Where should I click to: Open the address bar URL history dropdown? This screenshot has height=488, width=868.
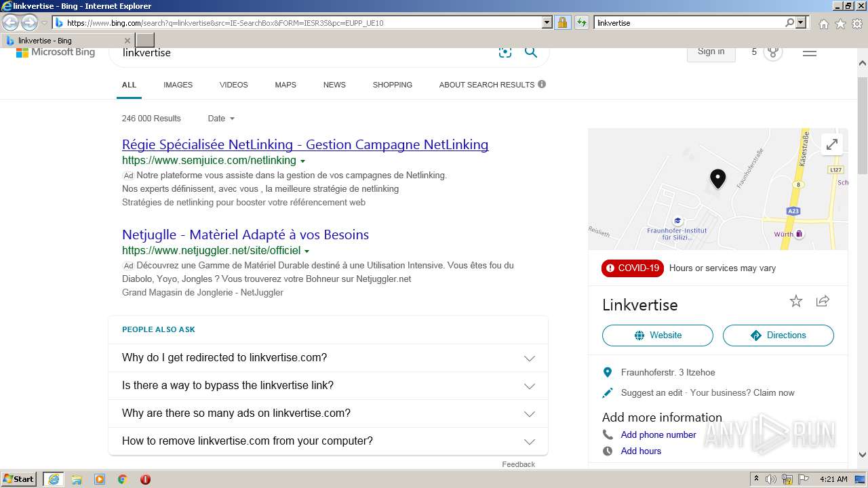pyautogui.click(x=547, y=22)
